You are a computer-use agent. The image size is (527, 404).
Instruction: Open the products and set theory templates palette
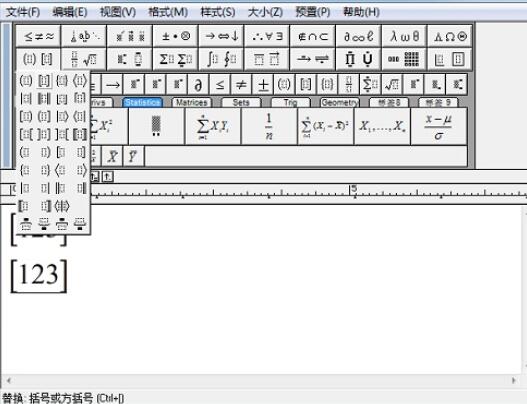pyautogui.click(x=359, y=59)
